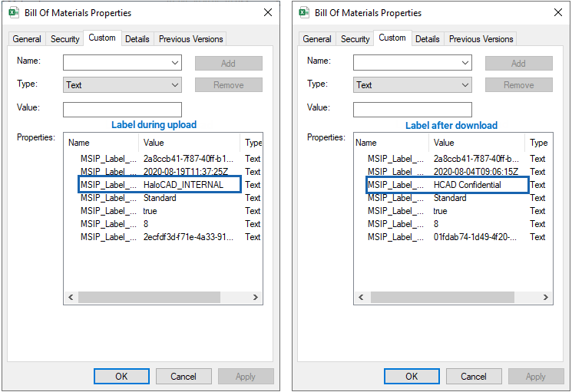Screen dimensions: 572x392
Task: Click Excel icon in right dialog title bar
Action: click(304, 13)
